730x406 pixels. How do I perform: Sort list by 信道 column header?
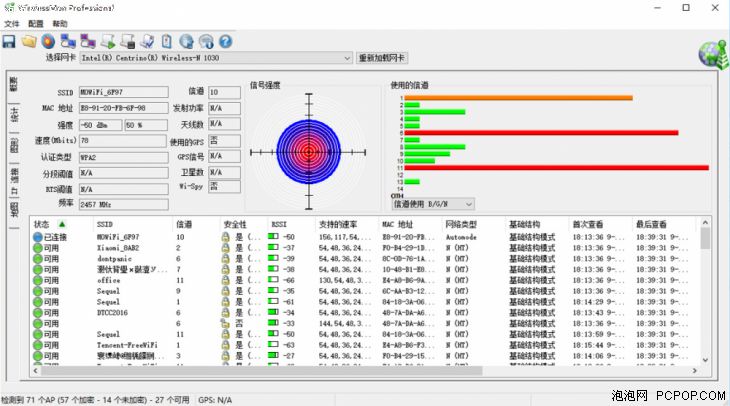pyautogui.click(x=195, y=224)
